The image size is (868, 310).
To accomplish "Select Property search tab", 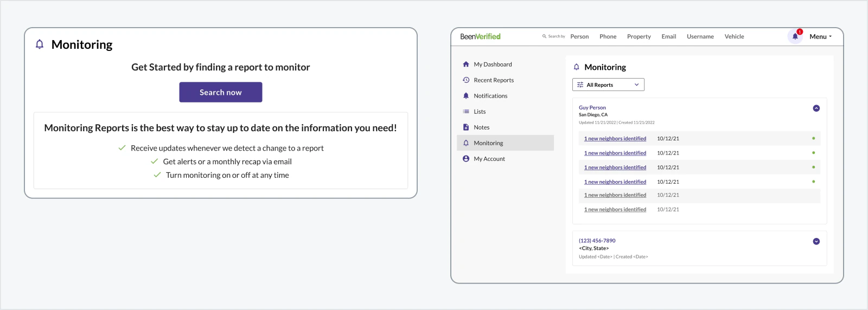I will point(639,36).
